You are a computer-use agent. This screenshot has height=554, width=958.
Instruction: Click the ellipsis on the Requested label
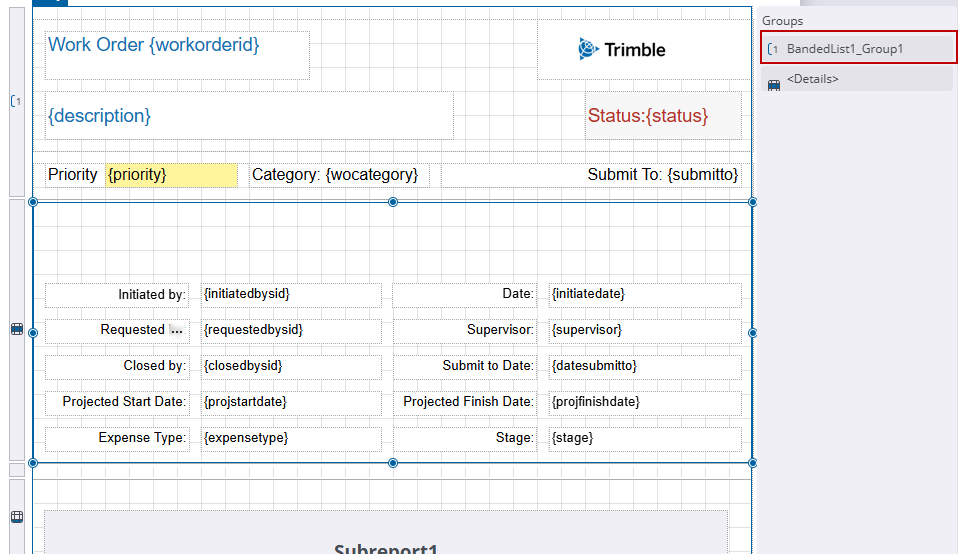177,329
